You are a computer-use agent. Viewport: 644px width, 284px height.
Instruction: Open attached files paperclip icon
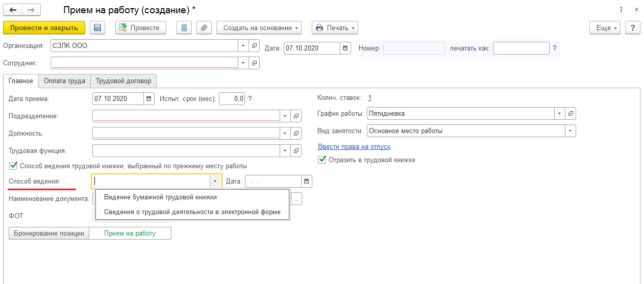click(x=204, y=28)
